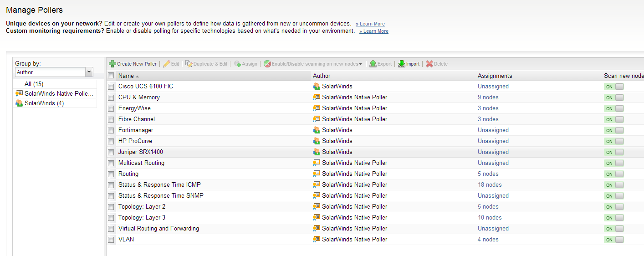Image resolution: width=644 pixels, height=256 pixels.
Task: Click author icon in Topology: Layer 2 row
Action: pos(317,206)
